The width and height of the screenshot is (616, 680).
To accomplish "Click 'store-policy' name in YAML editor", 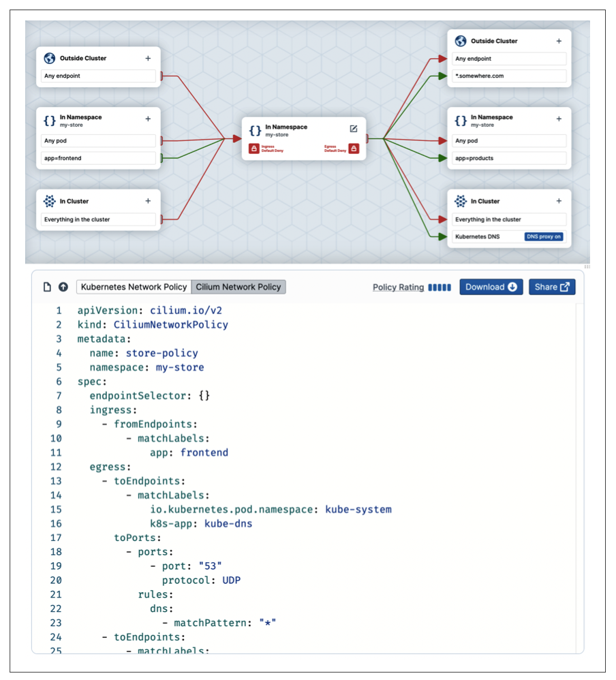I will coord(161,353).
